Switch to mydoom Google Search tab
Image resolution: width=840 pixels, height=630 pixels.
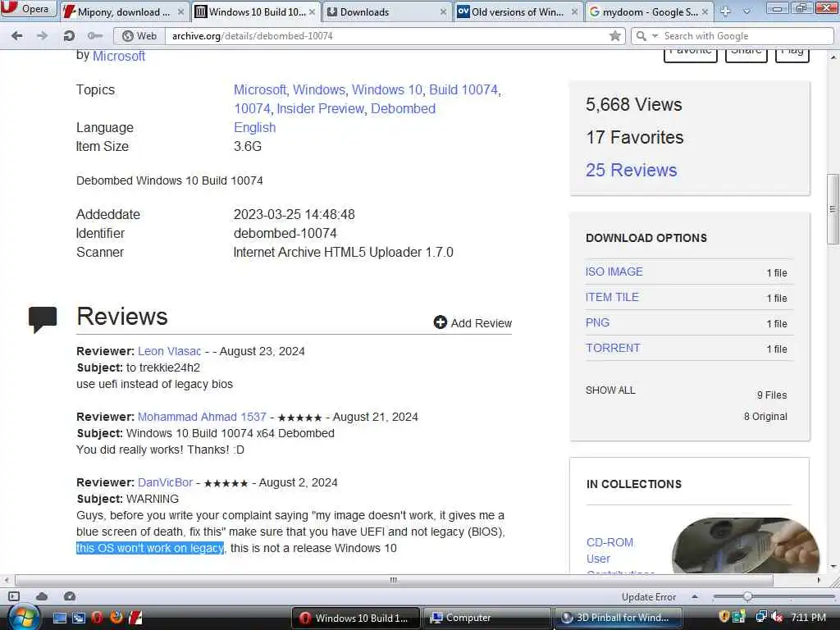point(649,11)
